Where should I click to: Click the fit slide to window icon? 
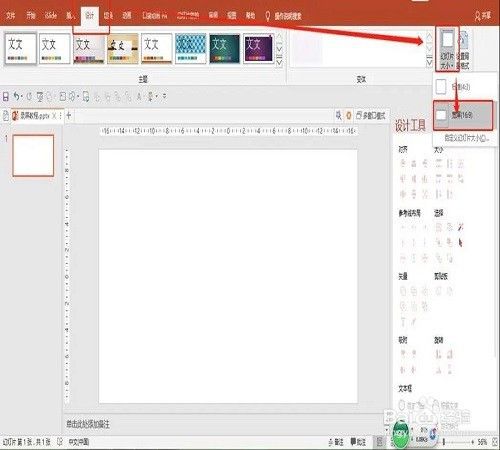pos(495,442)
